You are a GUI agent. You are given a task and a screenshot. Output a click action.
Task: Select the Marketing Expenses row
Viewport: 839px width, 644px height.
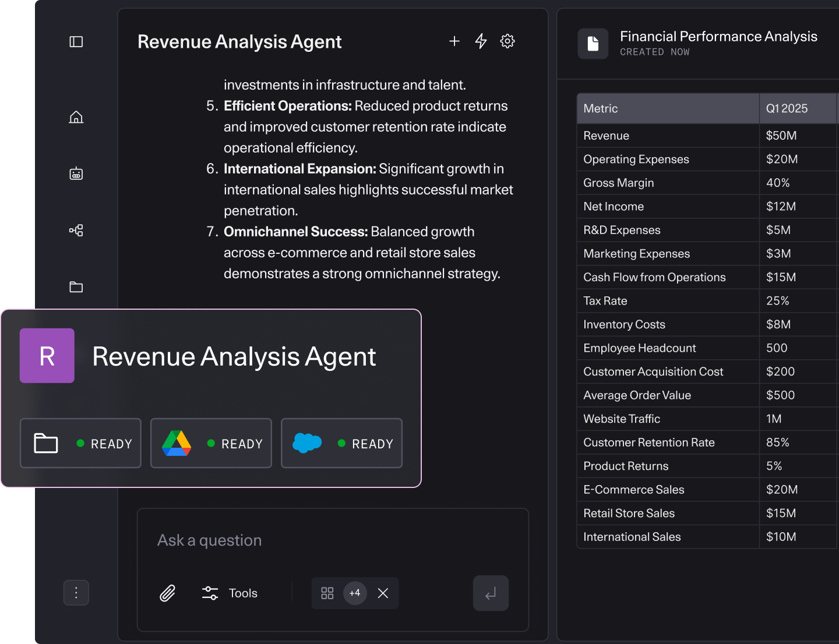click(708, 254)
